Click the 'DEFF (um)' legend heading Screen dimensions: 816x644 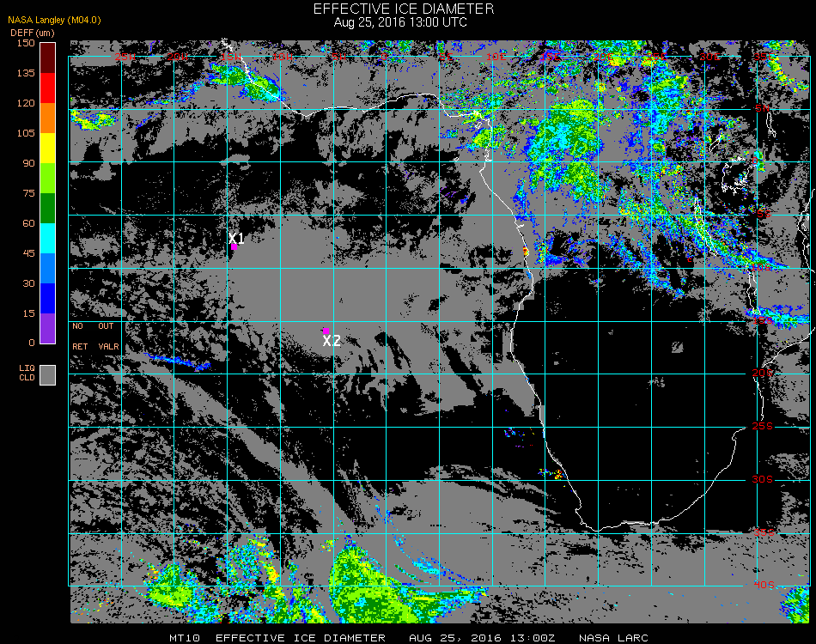tap(33, 33)
